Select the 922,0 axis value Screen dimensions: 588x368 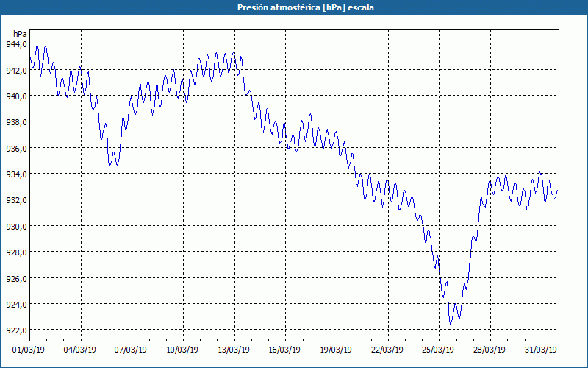point(16,330)
